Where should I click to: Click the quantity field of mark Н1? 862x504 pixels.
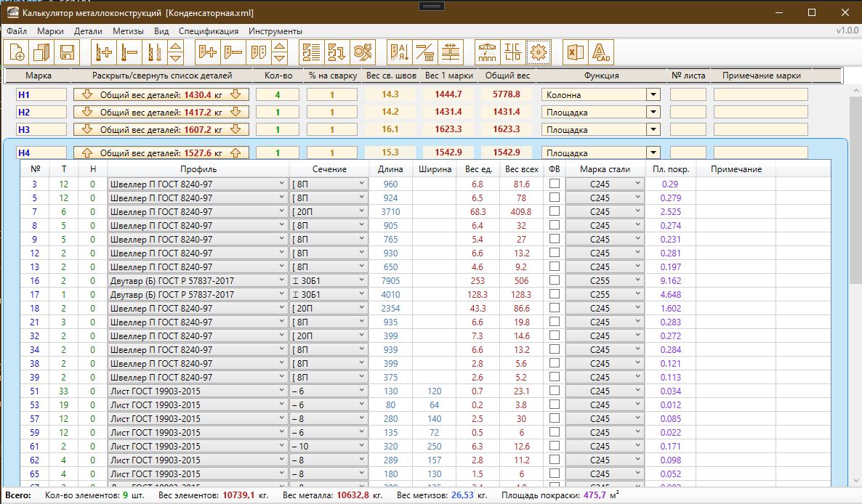click(x=278, y=95)
